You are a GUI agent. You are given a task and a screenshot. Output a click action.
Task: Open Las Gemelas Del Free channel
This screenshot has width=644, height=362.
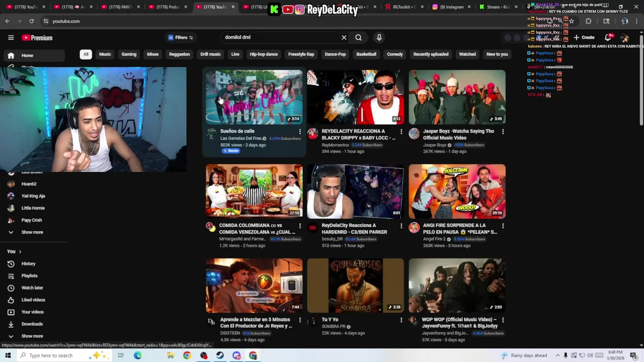pos(241,138)
